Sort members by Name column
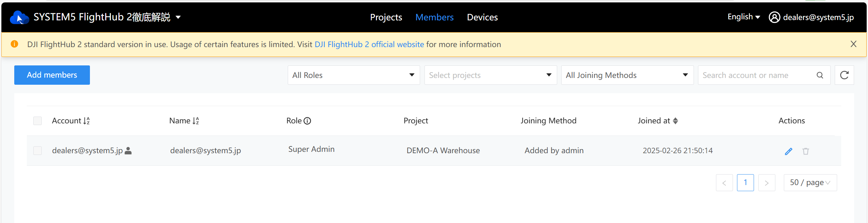This screenshot has height=223, width=868. point(196,121)
